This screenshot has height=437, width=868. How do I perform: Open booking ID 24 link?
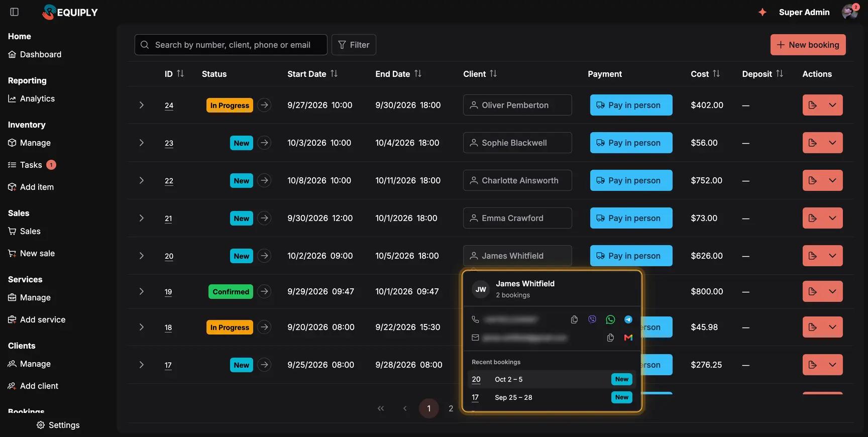[169, 105]
